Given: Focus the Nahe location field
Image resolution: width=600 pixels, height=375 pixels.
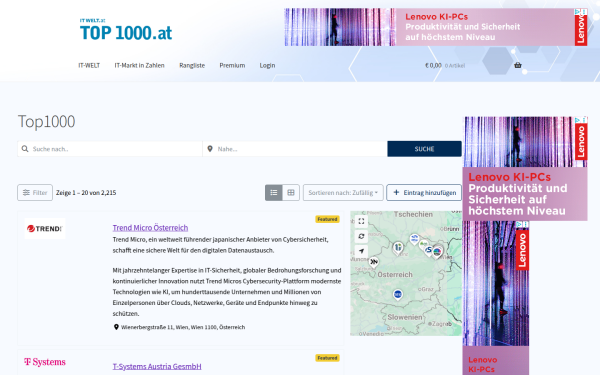Looking at the screenshot, I should [295, 149].
